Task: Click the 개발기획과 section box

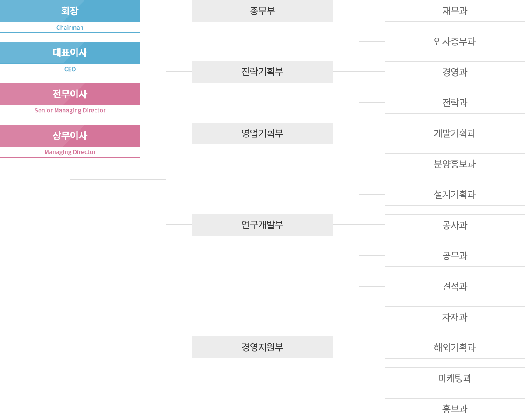Action: point(455,133)
